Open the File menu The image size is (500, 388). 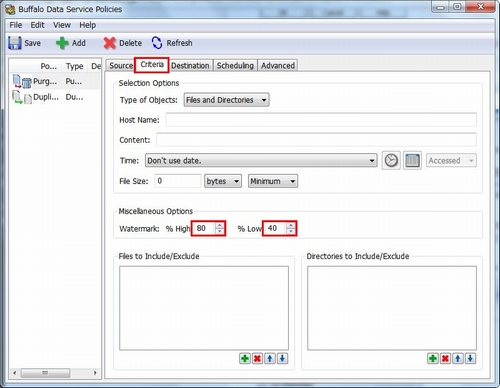pyautogui.click(x=16, y=25)
